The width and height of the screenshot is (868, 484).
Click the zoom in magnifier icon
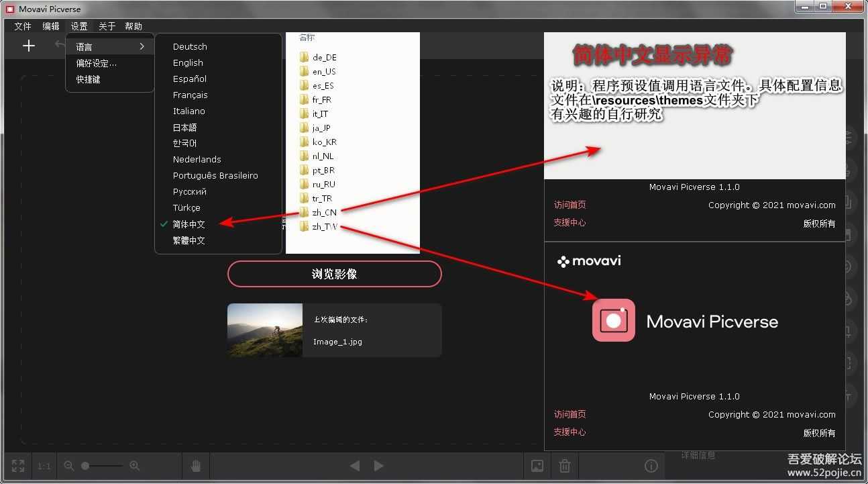134,466
